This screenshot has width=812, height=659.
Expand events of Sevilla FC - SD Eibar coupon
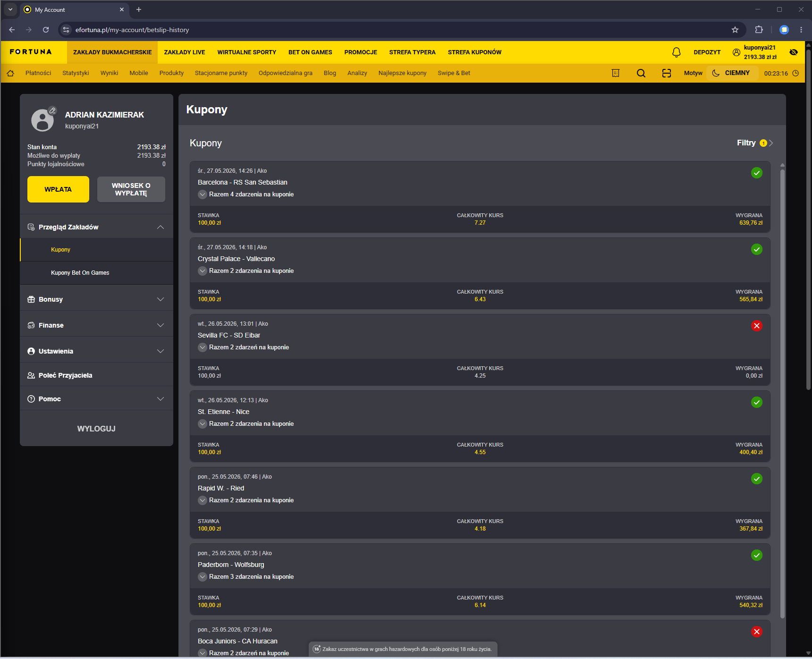[203, 347]
